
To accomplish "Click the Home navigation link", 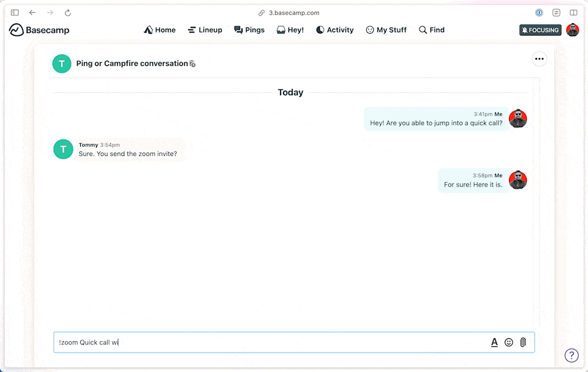I will coord(159,29).
